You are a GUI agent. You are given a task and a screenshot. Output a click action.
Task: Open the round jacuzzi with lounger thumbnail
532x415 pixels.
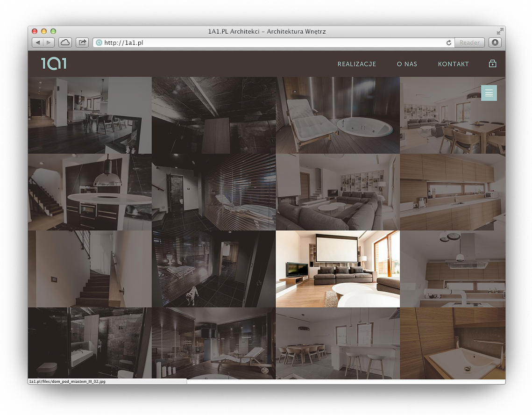click(338, 115)
